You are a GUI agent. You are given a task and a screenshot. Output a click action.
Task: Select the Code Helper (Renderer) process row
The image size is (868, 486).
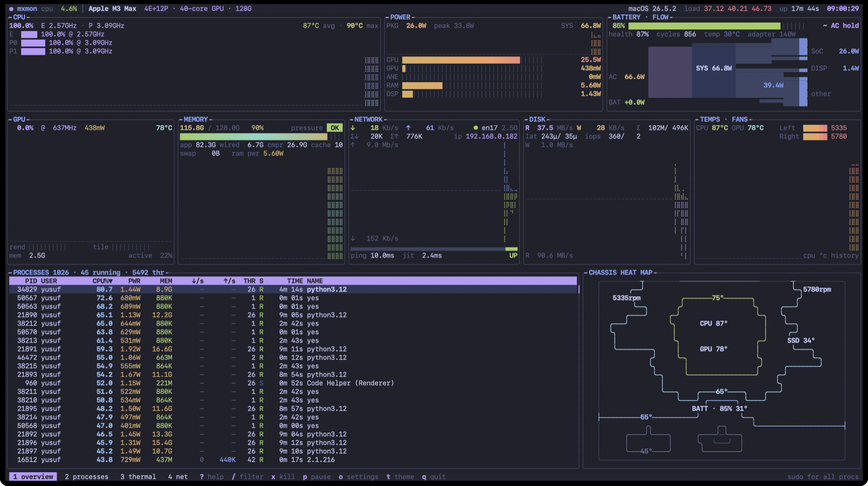click(293, 383)
